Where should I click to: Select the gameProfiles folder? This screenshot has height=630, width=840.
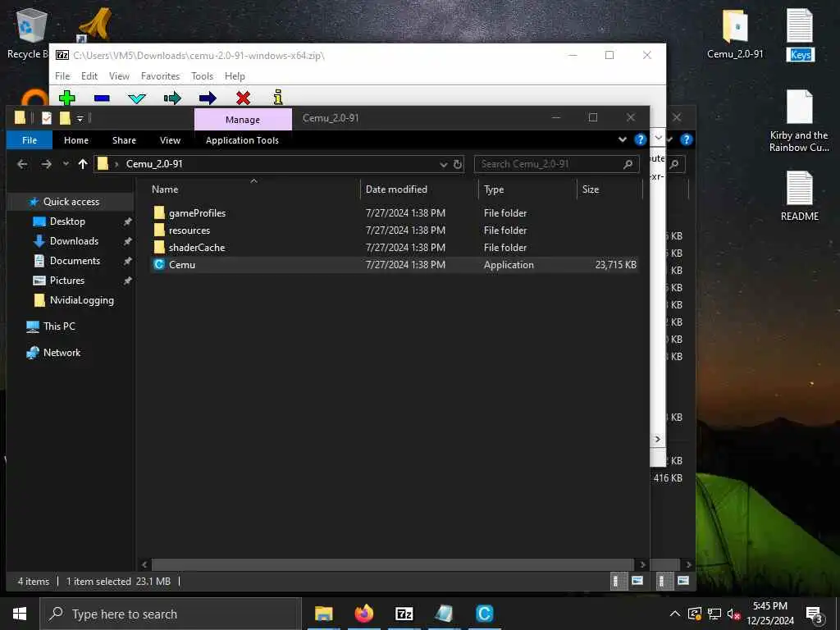tap(197, 212)
